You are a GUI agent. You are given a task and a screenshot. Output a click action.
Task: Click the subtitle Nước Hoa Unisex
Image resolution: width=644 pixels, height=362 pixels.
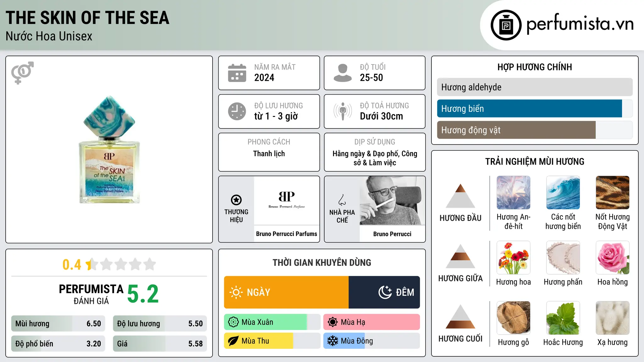tap(49, 36)
